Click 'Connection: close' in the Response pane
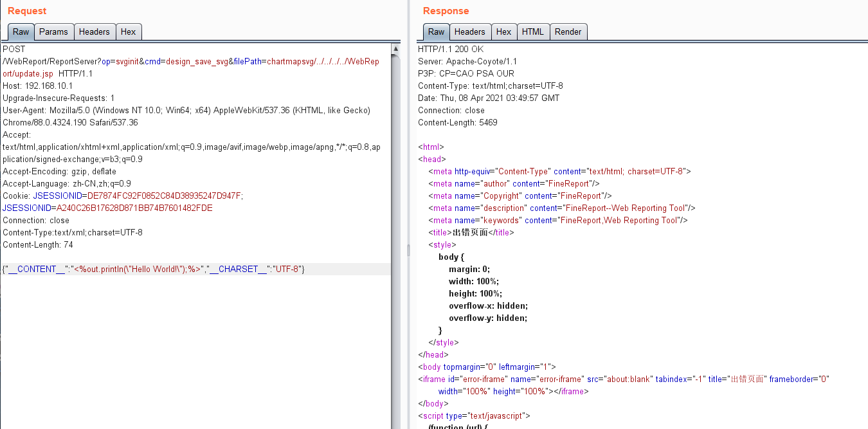 451,110
